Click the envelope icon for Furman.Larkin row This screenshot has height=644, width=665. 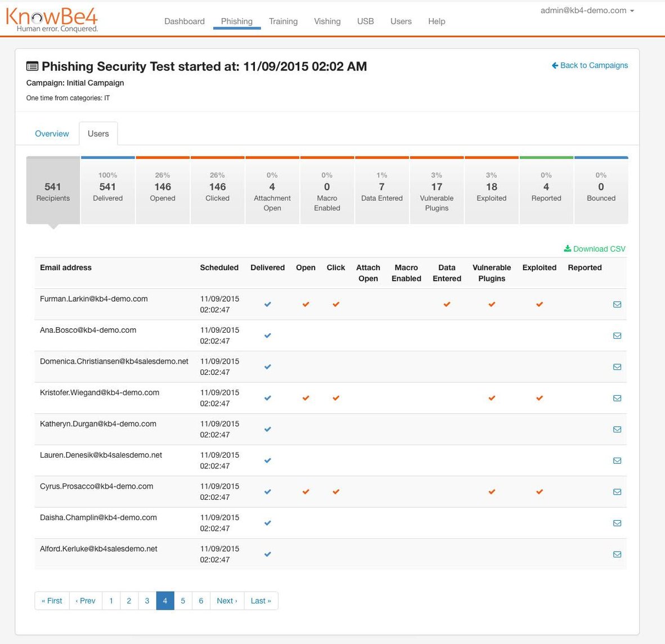click(617, 305)
